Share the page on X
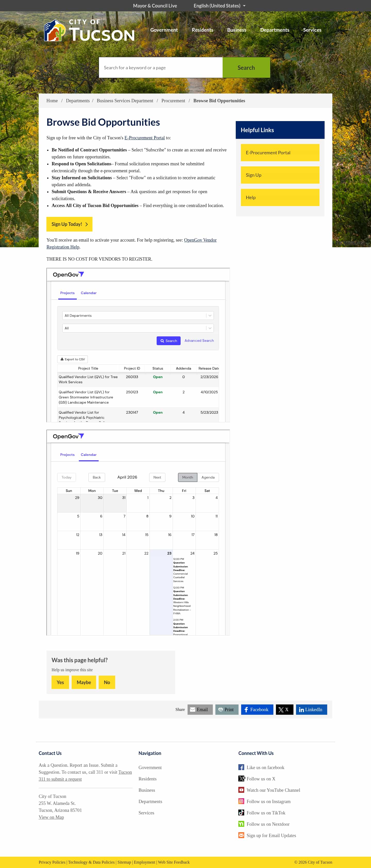This screenshot has height=868, width=371. (x=284, y=709)
